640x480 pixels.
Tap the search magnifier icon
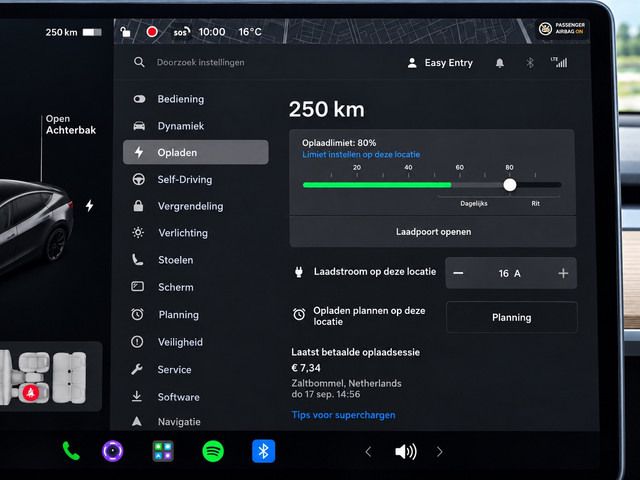(139, 62)
